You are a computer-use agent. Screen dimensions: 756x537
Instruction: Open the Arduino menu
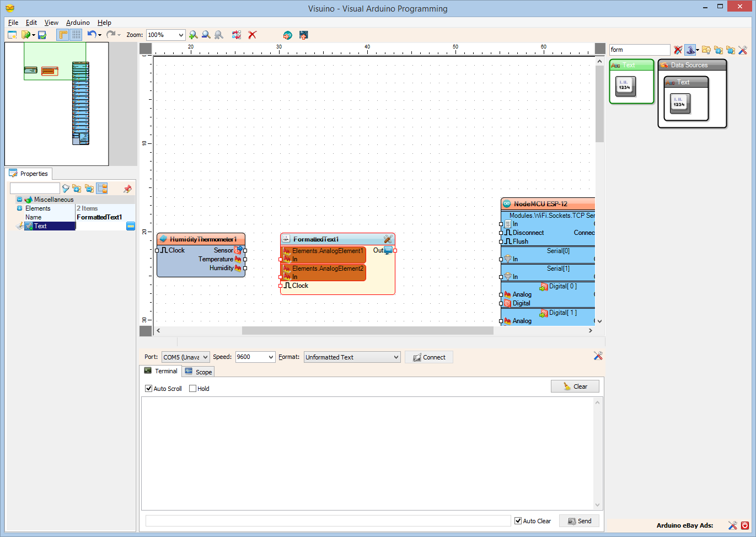(x=77, y=23)
